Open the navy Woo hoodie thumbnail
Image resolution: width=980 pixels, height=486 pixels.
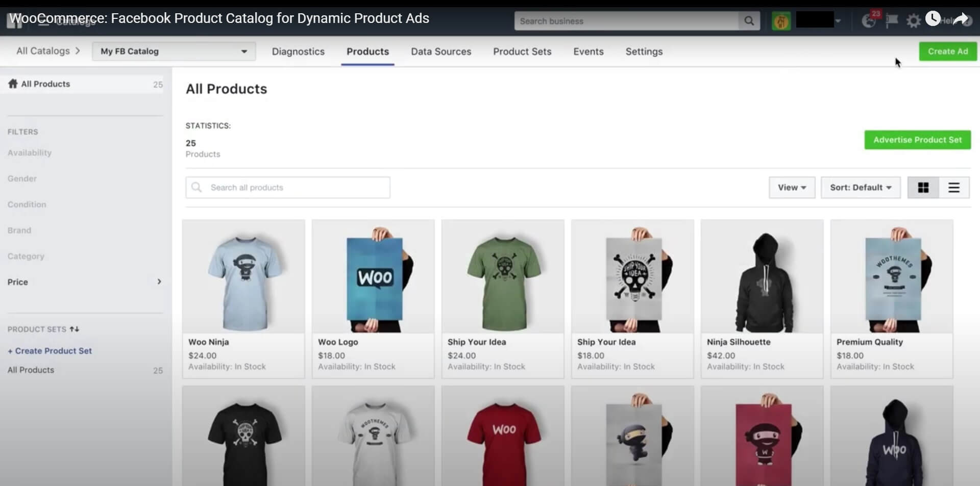tap(892, 437)
